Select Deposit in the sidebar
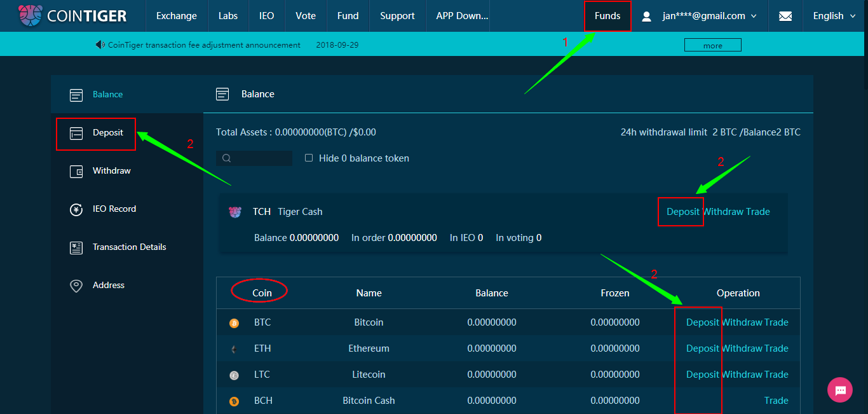 pyautogui.click(x=108, y=132)
